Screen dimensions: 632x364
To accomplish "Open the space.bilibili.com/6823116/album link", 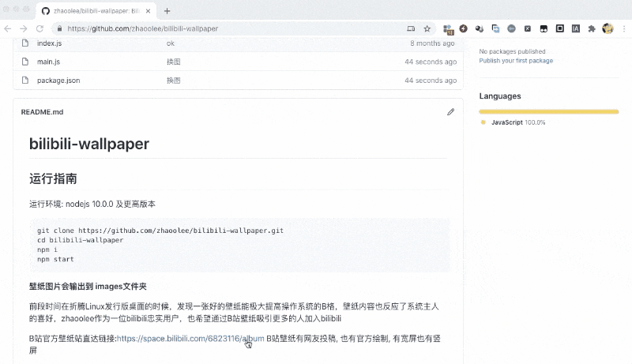I will (x=190, y=338).
